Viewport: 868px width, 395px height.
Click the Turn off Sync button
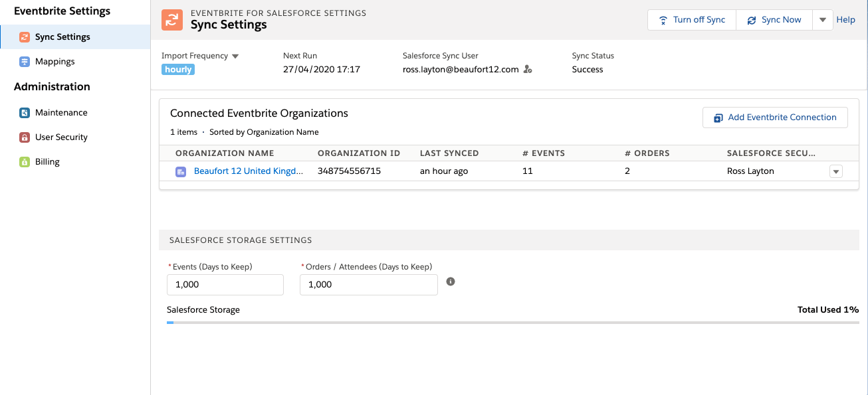click(x=692, y=20)
